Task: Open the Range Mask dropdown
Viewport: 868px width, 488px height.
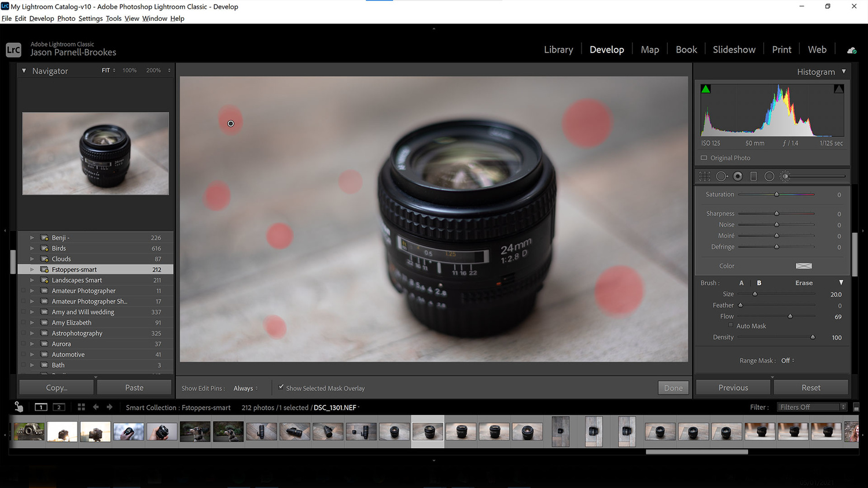Action: tap(788, 360)
